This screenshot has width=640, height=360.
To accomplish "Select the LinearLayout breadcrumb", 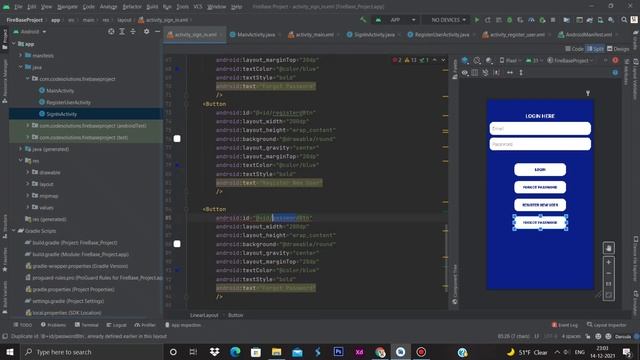I will tap(204, 315).
